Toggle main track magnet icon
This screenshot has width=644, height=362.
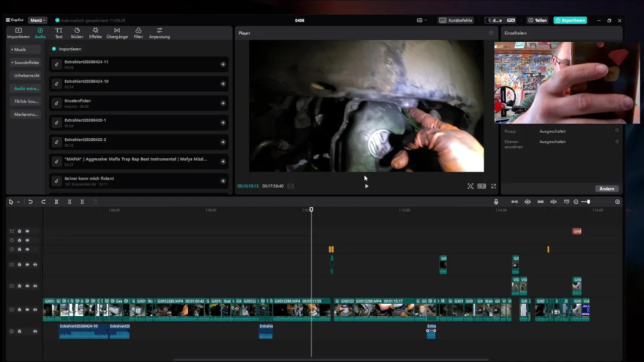[514, 202]
